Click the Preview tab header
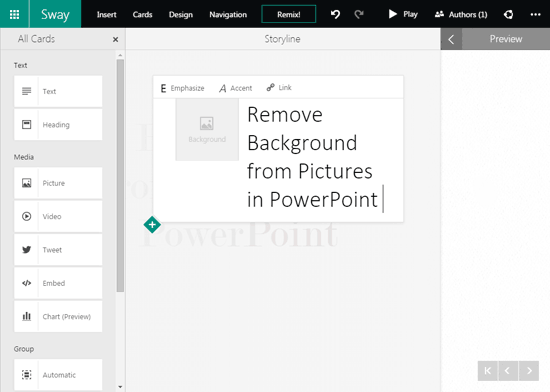Viewport: 550px width, 392px height. point(506,39)
